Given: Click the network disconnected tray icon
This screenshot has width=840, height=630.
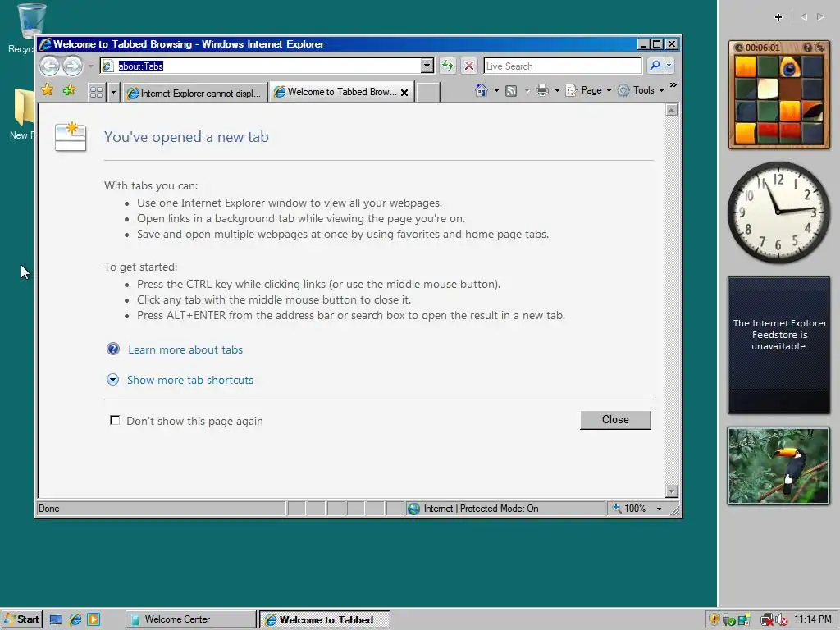Looking at the screenshot, I should (x=767, y=620).
